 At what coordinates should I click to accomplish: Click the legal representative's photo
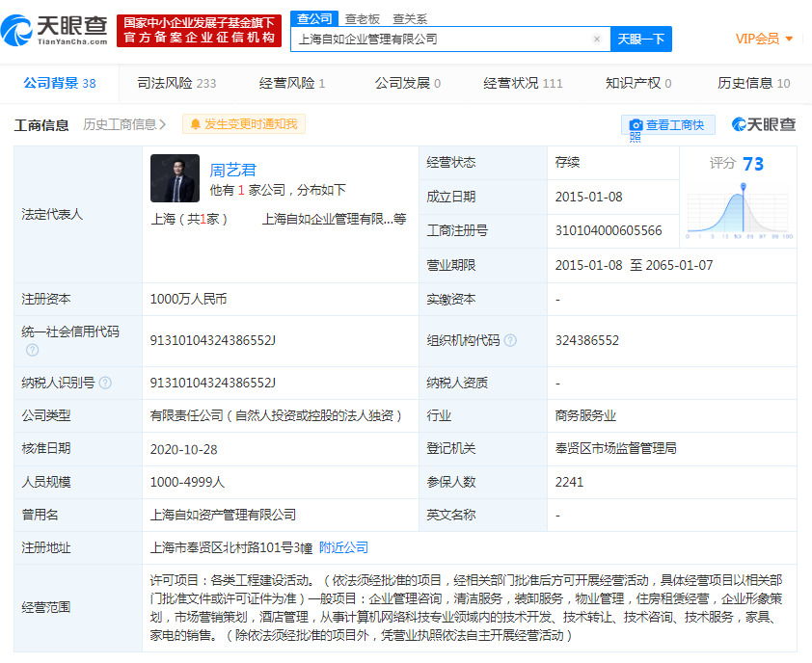tap(176, 178)
